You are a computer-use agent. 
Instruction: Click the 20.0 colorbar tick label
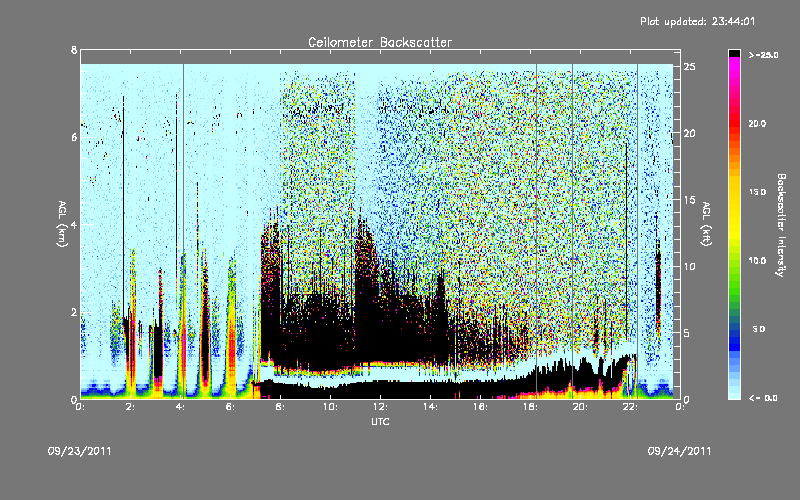pyautogui.click(x=757, y=124)
